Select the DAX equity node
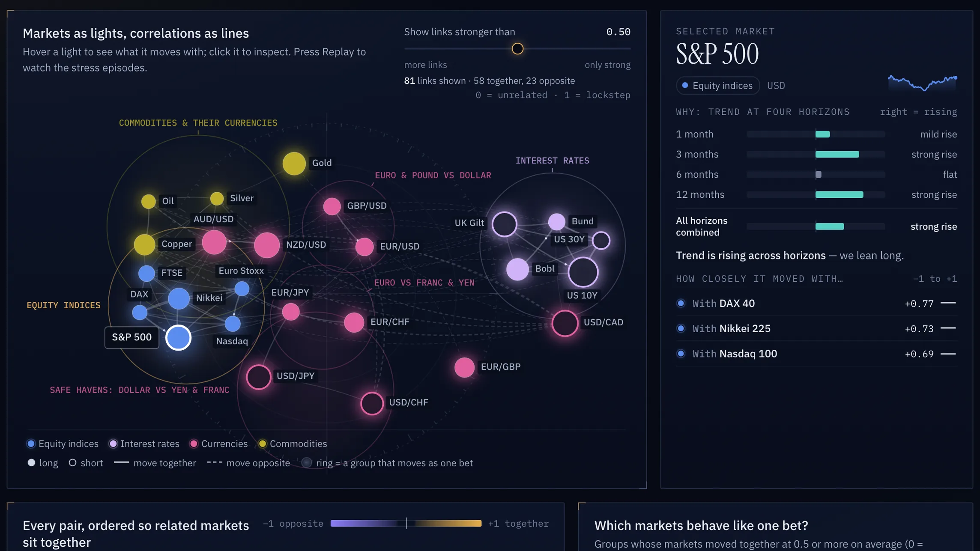Image resolution: width=980 pixels, height=551 pixels. point(139,312)
